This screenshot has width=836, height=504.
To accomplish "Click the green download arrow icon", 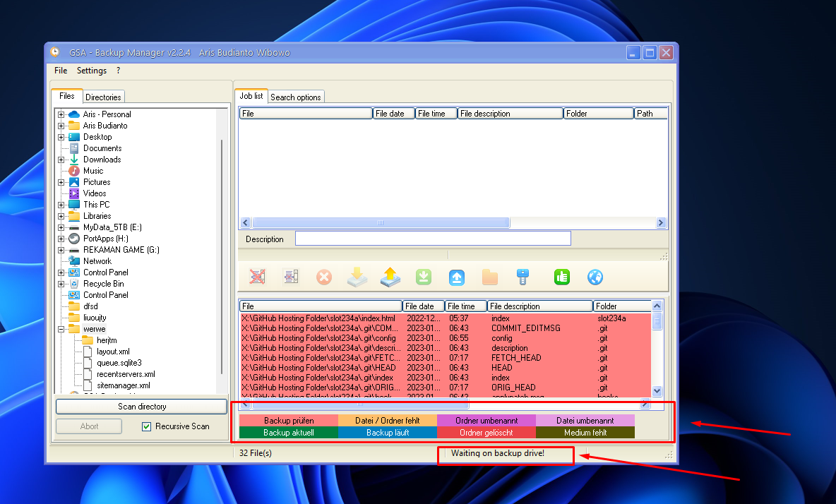I will click(x=424, y=277).
